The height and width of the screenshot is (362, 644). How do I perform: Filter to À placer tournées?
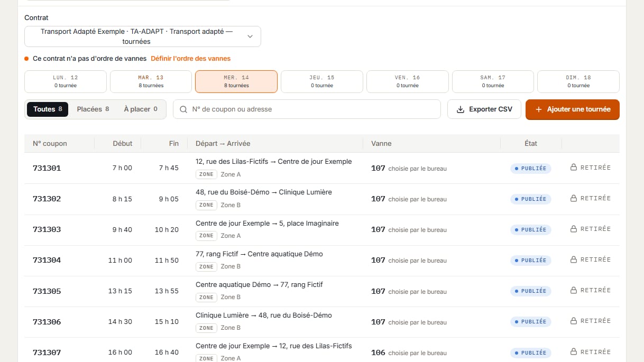pos(141,109)
